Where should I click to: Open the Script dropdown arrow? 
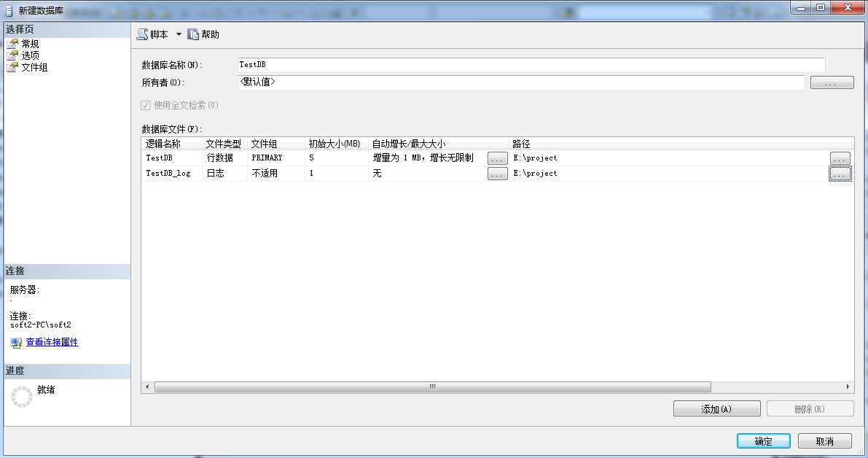click(x=179, y=34)
